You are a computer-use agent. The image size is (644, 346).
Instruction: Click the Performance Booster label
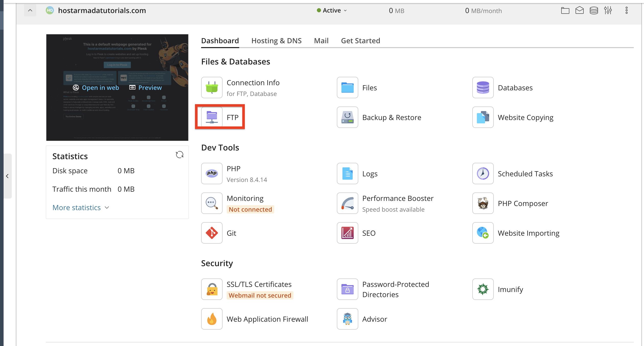398,198
